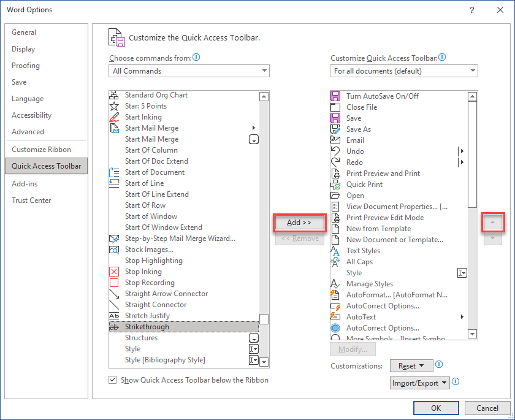
Task: Click the Open folder icon
Action: click(335, 196)
